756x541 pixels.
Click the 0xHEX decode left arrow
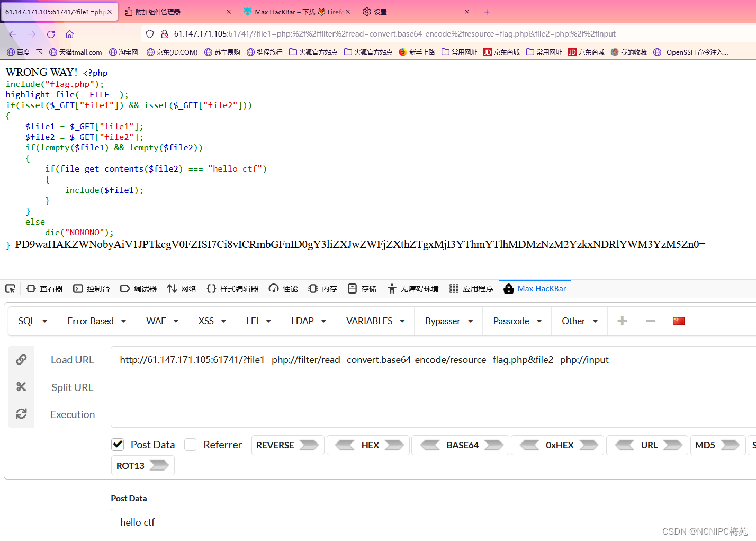pyautogui.click(x=529, y=445)
